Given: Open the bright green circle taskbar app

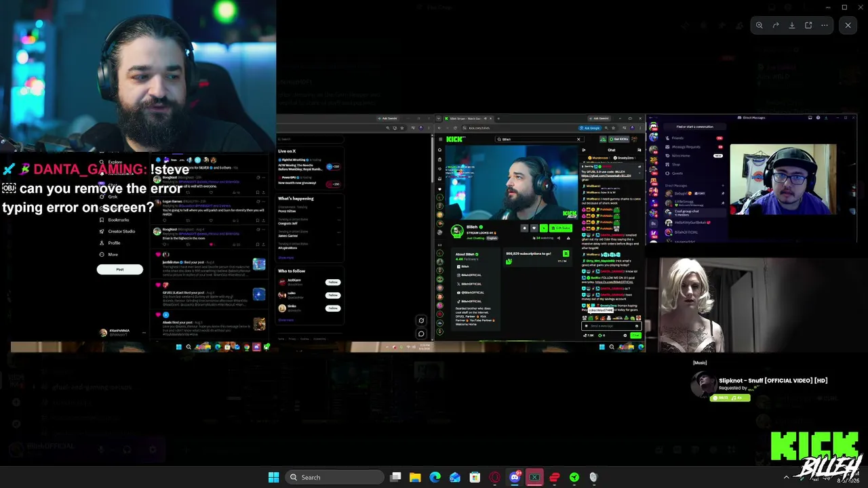Looking at the screenshot, I should coord(574,477).
